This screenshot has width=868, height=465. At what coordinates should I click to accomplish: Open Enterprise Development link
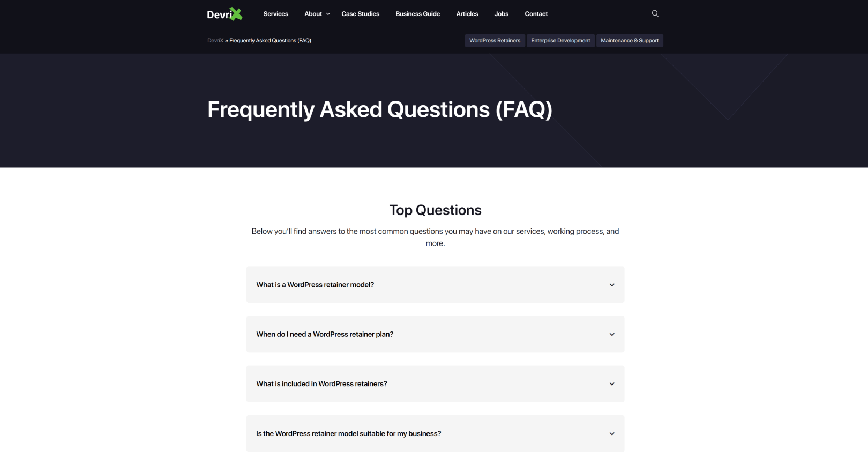560,41
